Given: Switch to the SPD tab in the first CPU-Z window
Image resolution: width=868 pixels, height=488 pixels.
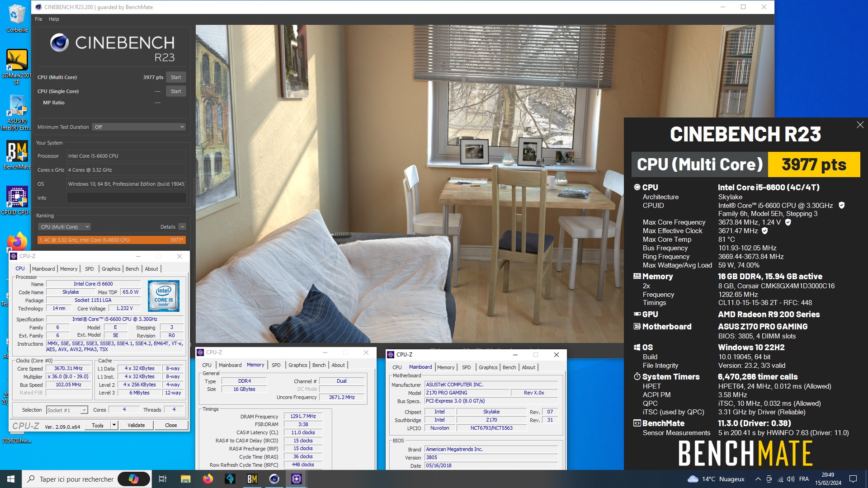Looking at the screenshot, I should (x=90, y=269).
